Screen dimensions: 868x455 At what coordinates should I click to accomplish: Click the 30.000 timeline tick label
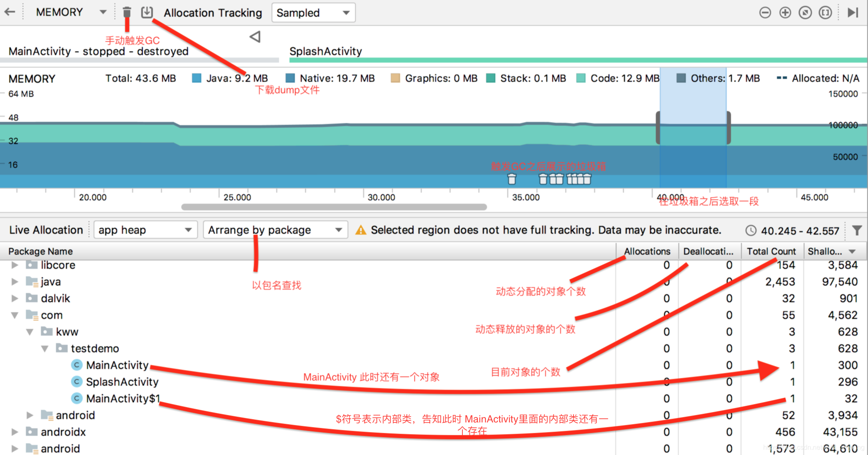click(x=381, y=197)
